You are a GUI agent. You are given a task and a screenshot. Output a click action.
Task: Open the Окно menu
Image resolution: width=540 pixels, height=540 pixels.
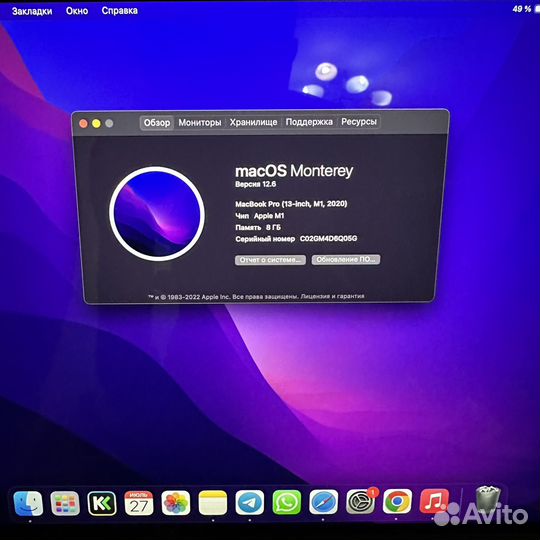click(x=77, y=11)
